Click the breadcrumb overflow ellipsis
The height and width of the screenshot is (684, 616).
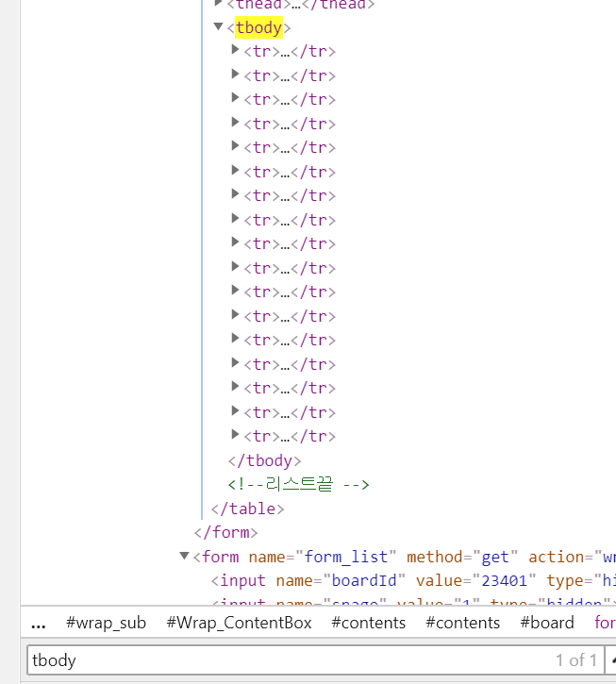point(39,623)
